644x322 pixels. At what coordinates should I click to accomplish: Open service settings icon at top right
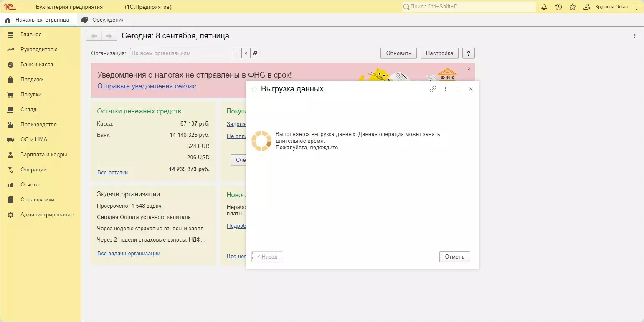pos(636,7)
